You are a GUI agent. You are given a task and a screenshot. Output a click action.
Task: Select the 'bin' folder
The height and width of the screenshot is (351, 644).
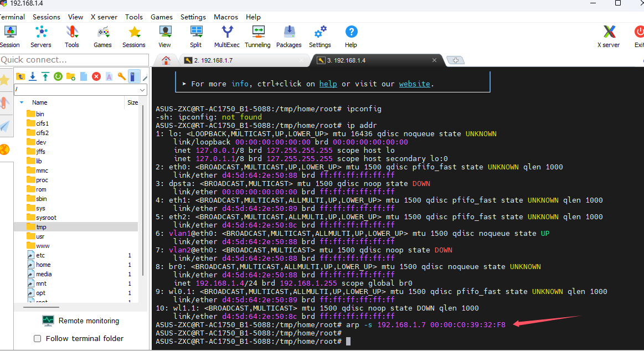(x=40, y=114)
